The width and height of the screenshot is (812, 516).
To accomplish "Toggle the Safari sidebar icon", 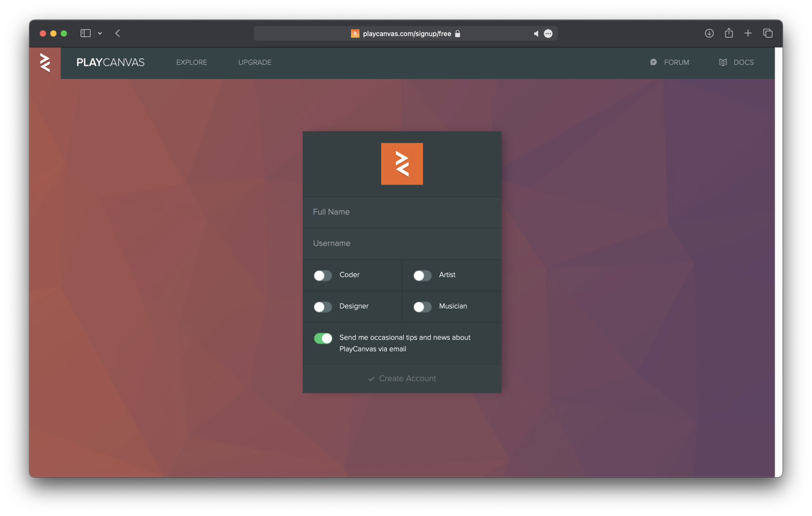I will (x=85, y=33).
